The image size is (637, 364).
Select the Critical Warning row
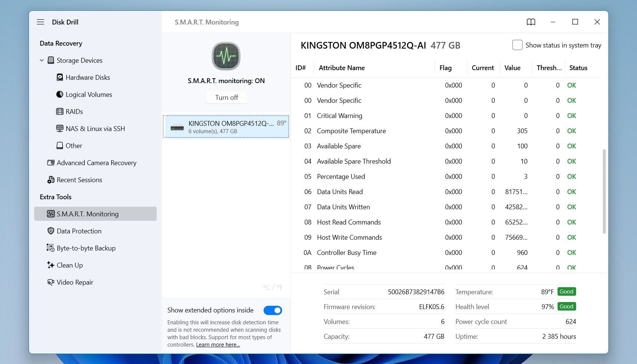(x=445, y=116)
